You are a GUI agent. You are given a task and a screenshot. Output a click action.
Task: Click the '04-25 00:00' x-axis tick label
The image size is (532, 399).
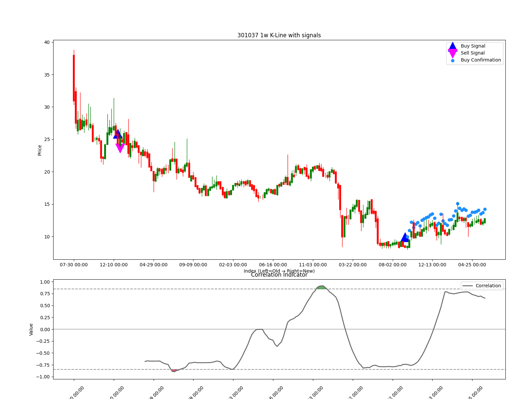click(472, 265)
